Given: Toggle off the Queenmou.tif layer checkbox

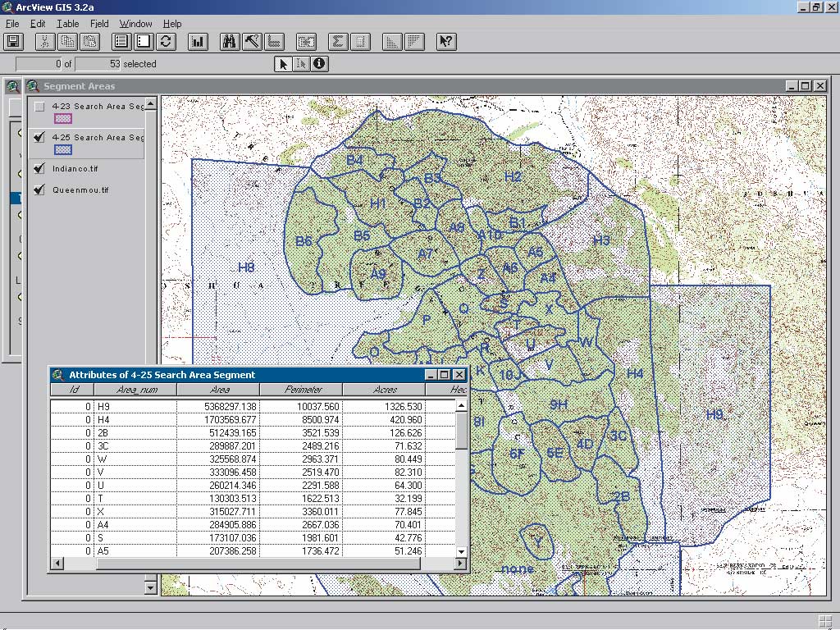Looking at the screenshot, I should pyautogui.click(x=39, y=190).
